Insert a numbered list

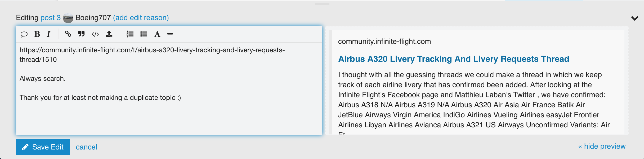(x=130, y=34)
